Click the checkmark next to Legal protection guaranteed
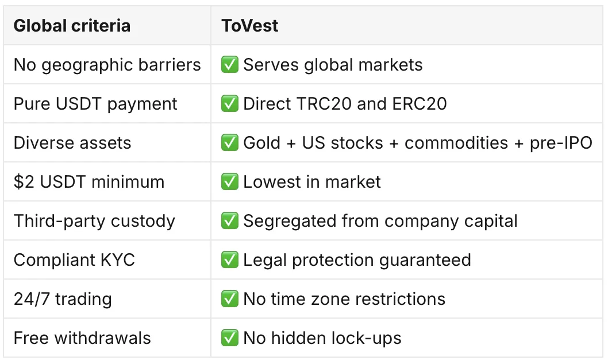The image size is (608, 364). tap(229, 260)
